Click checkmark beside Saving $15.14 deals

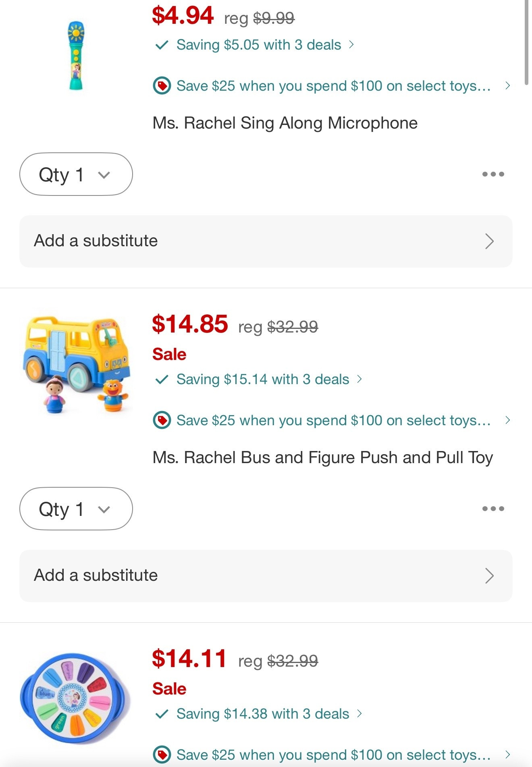point(162,379)
